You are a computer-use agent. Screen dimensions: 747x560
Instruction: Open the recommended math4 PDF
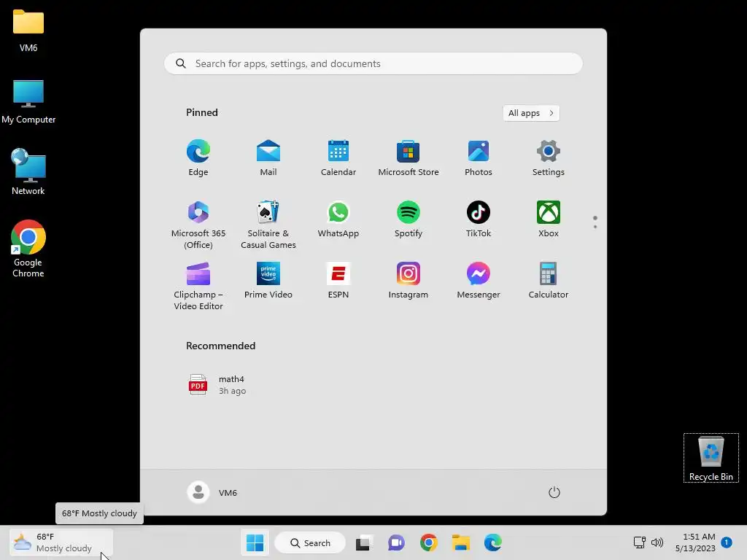coord(217,385)
